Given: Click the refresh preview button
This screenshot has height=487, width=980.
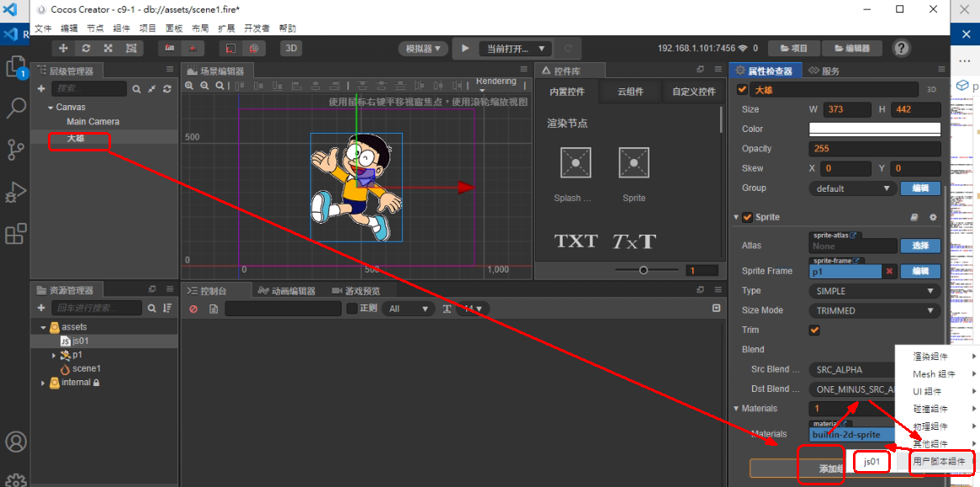Looking at the screenshot, I should [568, 48].
